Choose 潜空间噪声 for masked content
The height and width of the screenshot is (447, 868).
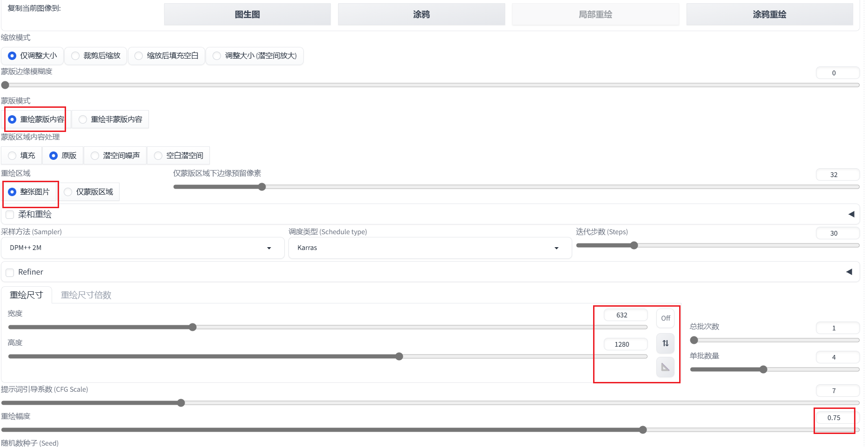pyautogui.click(x=115, y=156)
